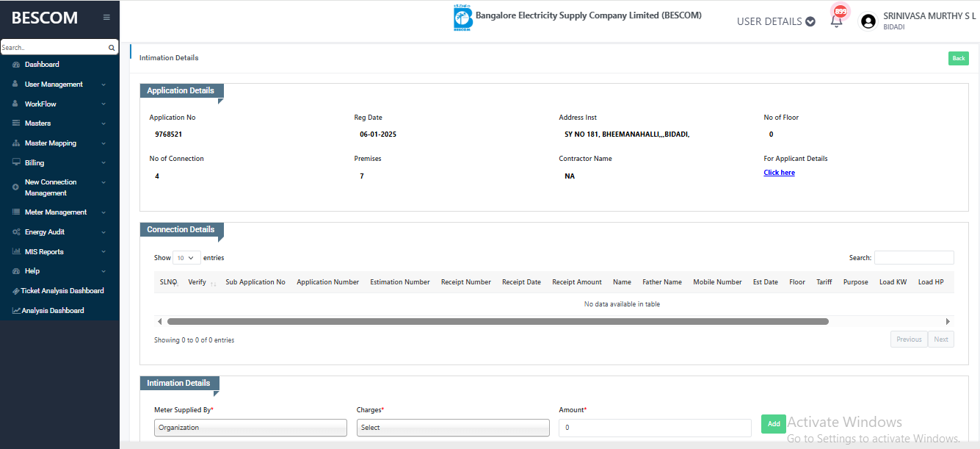Click the Previous pagination button
980x449 pixels.
pos(909,340)
